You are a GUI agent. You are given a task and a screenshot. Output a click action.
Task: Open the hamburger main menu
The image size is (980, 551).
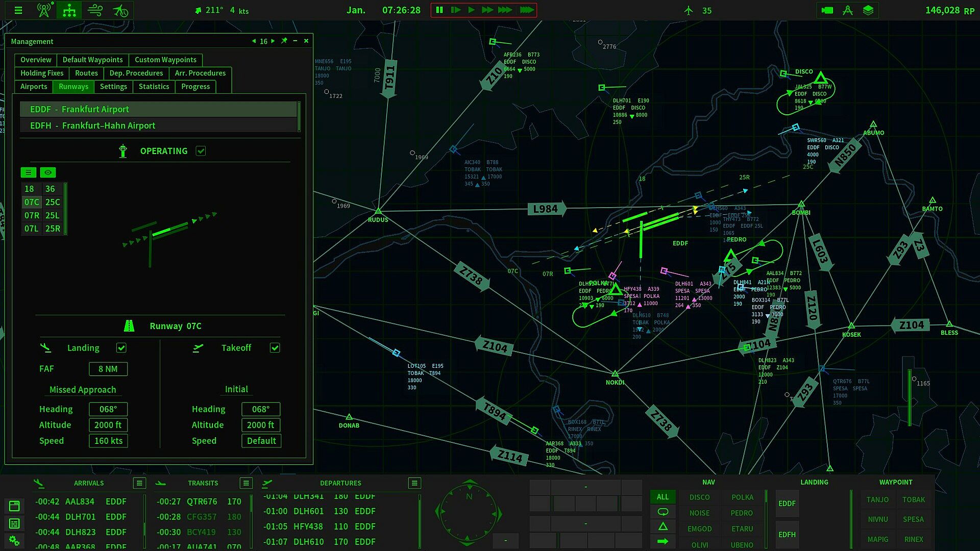18,10
